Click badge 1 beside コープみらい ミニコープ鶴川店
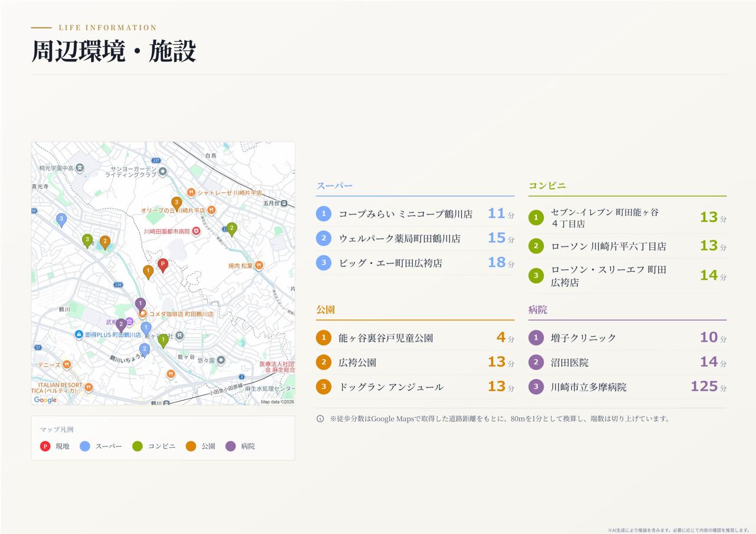This screenshot has height=534, width=756. pyautogui.click(x=324, y=214)
